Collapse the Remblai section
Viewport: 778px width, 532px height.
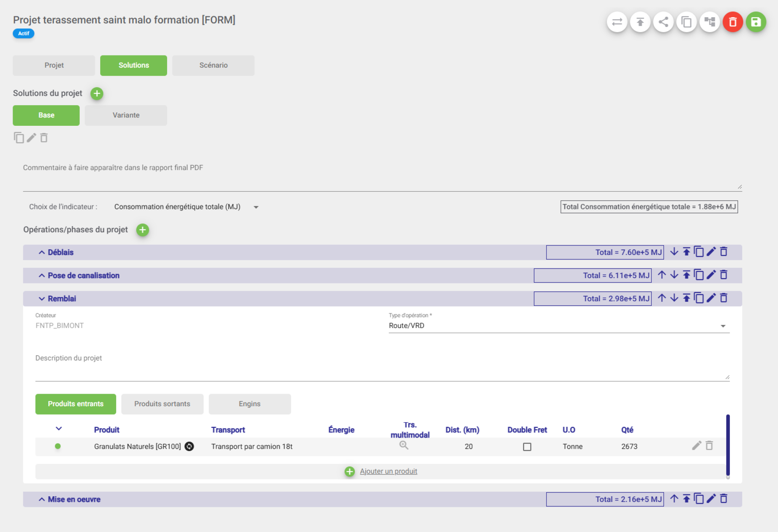click(x=42, y=299)
